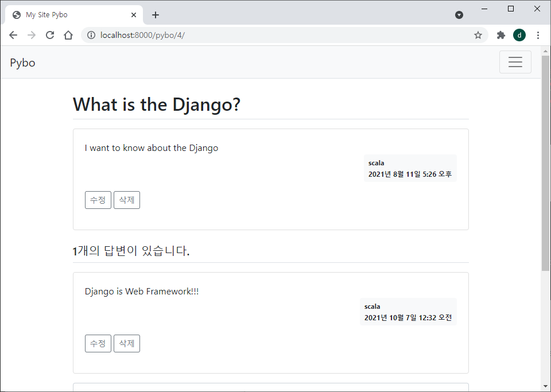
Task: Click the scrollbar down arrow
Action: coord(545,386)
